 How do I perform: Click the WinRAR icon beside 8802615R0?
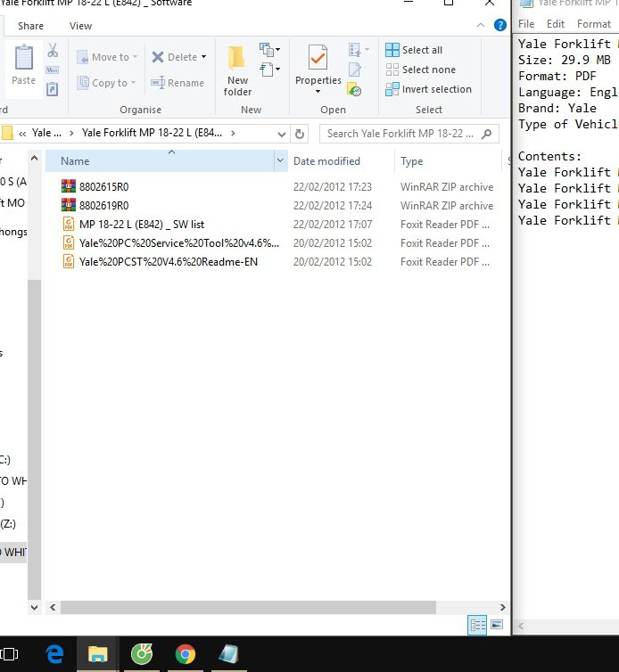tap(68, 186)
